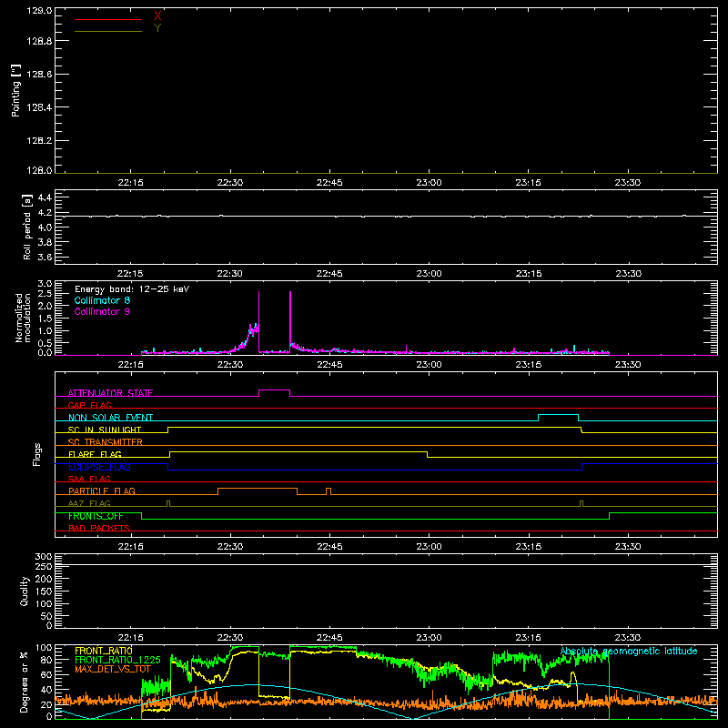728x728 pixels.
Task: Click the BAD_PACKETS flag label
Action: click(x=99, y=528)
